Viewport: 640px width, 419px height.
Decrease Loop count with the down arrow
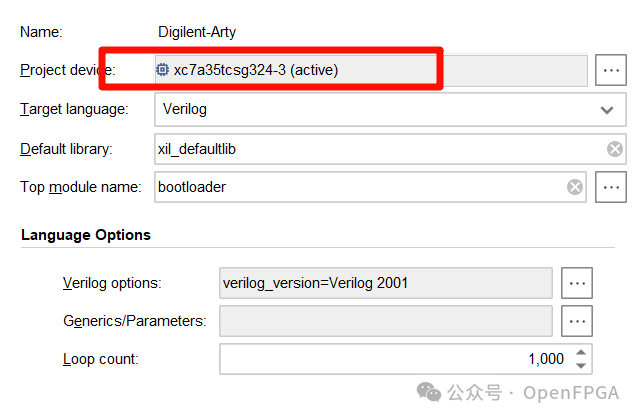pos(581,366)
